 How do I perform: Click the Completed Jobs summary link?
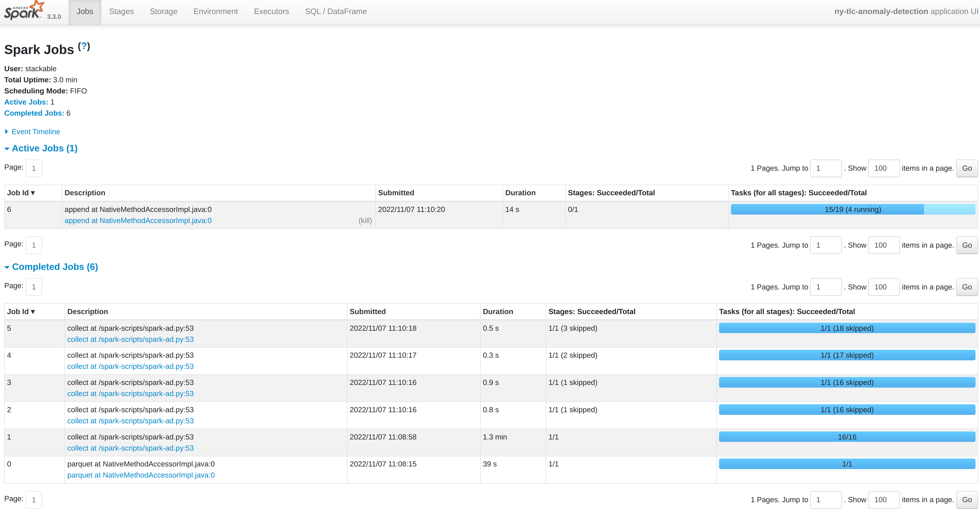(34, 113)
